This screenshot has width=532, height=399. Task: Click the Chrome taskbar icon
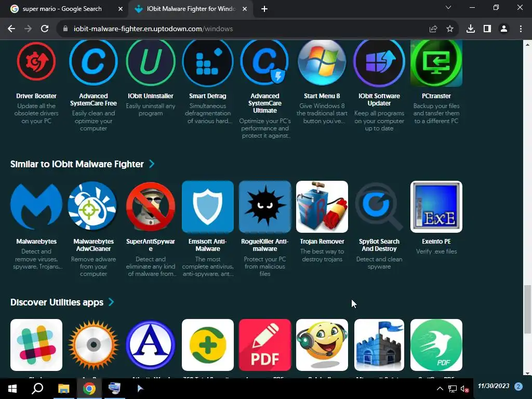tap(89, 389)
